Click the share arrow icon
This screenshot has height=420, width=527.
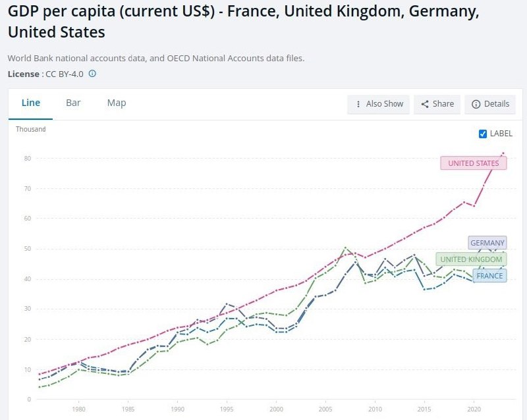[x=425, y=104]
